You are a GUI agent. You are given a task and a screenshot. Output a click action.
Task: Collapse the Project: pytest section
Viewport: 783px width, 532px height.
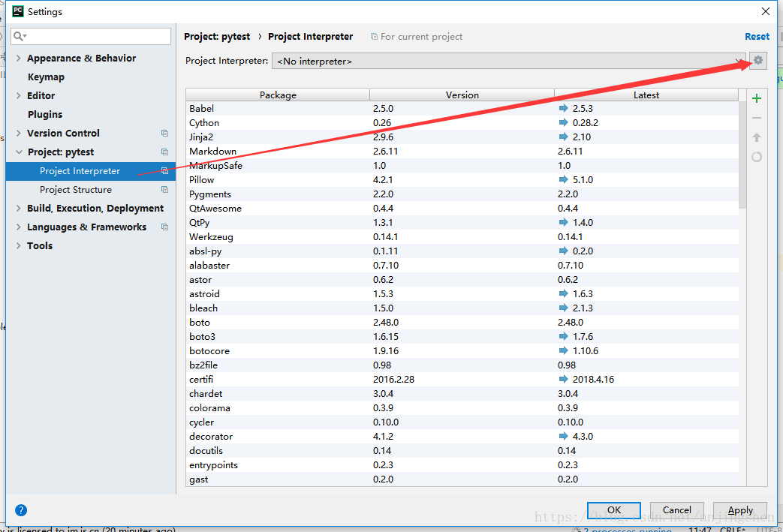(19, 152)
